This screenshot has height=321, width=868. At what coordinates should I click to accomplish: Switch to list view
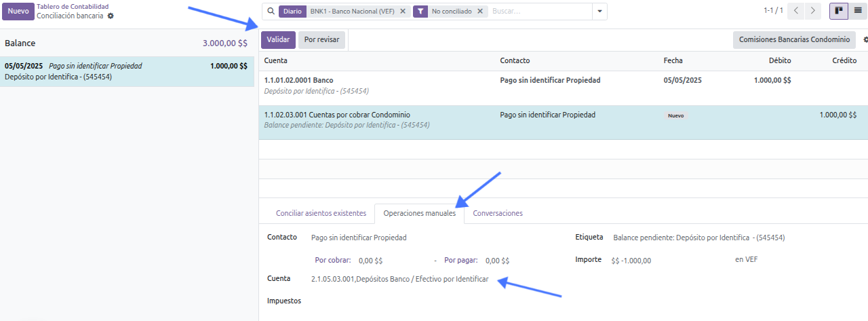click(x=858, y=11)
